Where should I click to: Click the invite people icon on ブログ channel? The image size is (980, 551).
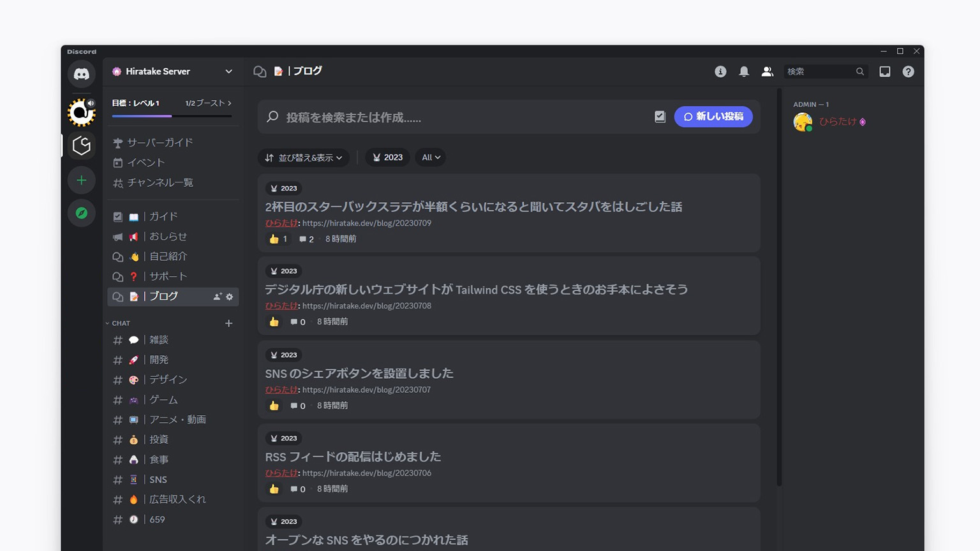click(218, 297)
